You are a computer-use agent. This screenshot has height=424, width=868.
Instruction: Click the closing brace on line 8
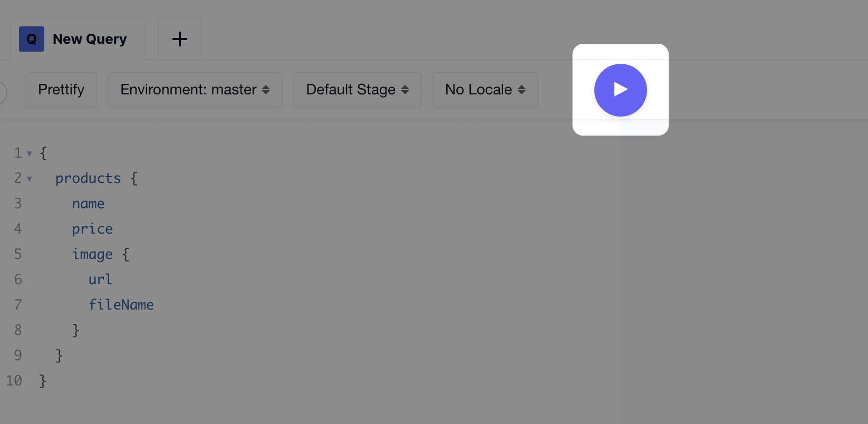[x=75, y=330]
